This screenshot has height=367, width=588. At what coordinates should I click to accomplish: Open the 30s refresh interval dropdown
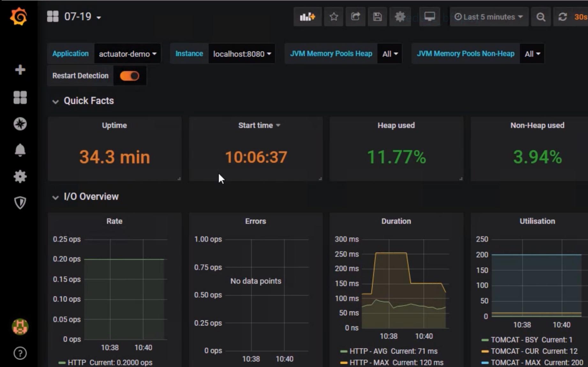click(x=581, y=17)
